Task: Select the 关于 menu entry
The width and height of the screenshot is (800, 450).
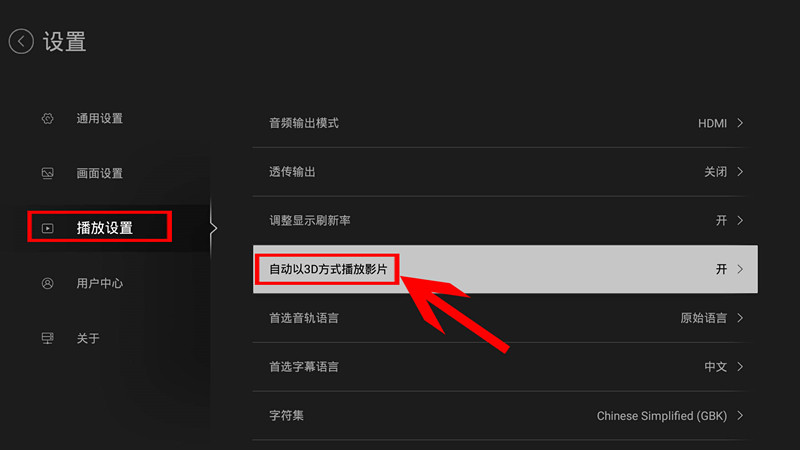Action: [x=88, y=338]
